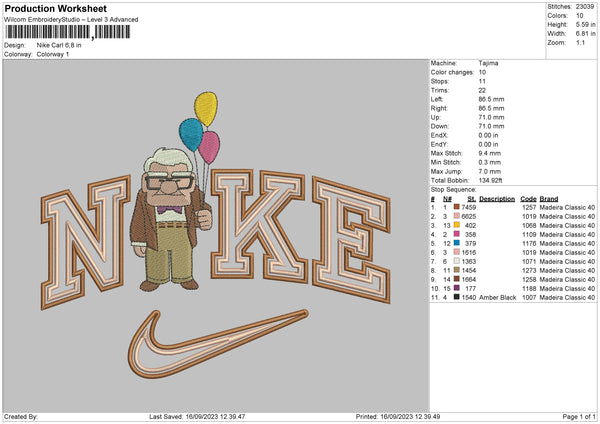This screenshot has height=424, width=600.
Task: Click the cream swatch beside 1363 stitches
Action: click(456, 261)
